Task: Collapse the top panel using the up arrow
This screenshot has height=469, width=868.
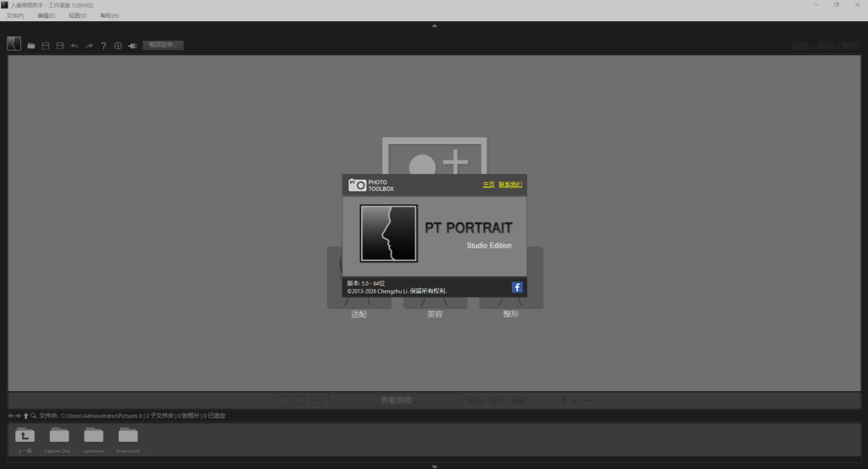Action: pos(435,25)
